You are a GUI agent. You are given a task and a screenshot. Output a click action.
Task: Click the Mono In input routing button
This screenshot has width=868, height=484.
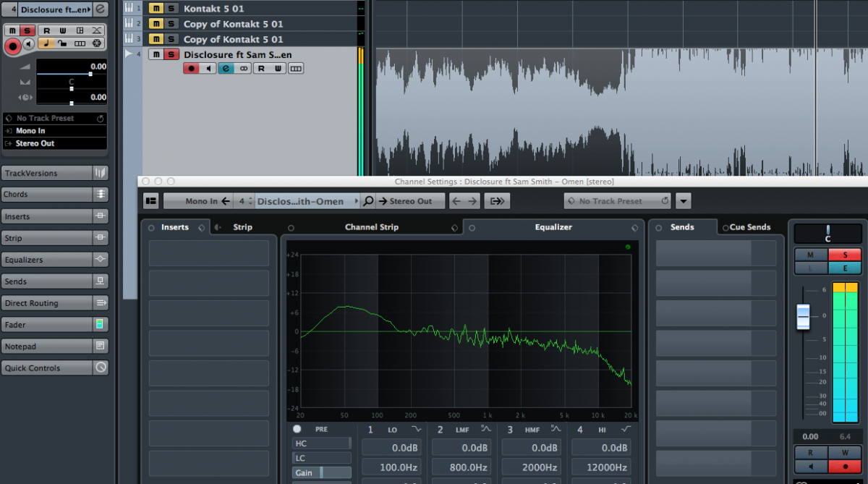(197, 201)
